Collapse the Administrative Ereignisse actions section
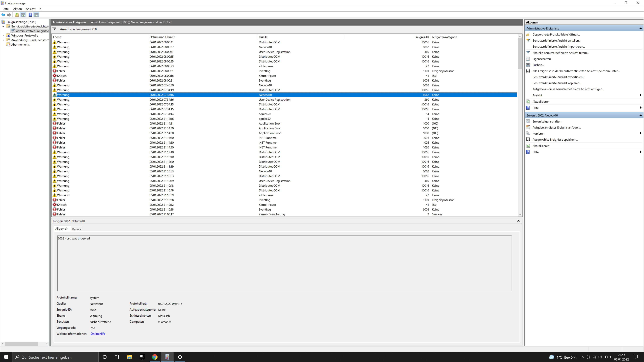Screen dimensions: 644x362 point(640,28)
